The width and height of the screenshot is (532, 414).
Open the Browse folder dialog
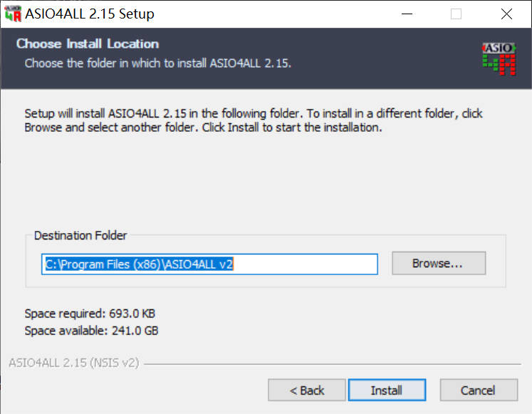point(438,264)
